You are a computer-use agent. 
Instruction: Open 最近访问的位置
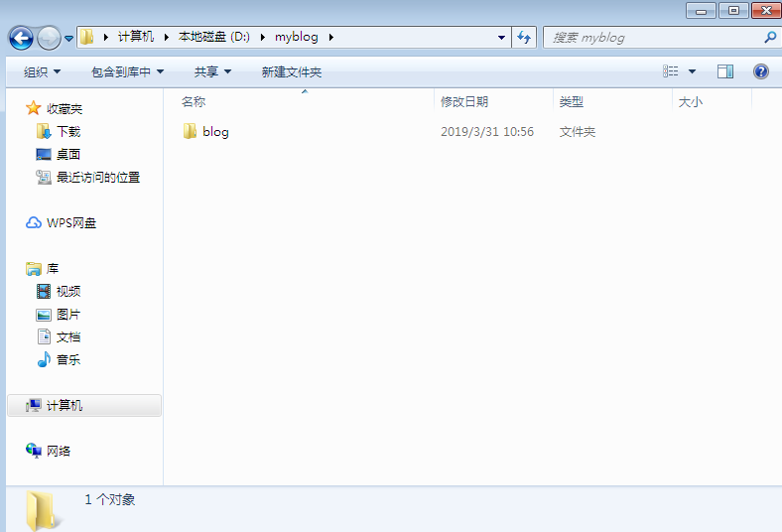point(98,178)
